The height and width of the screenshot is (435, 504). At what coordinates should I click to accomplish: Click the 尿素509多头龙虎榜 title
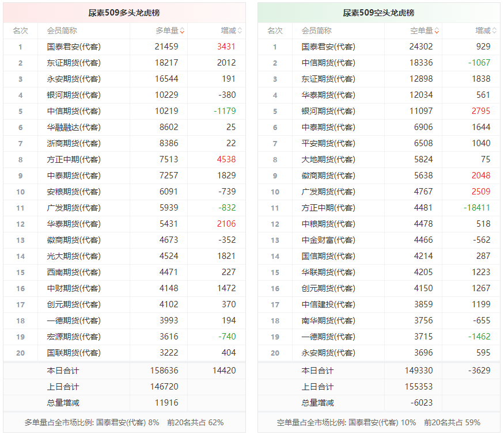(124, 13)
